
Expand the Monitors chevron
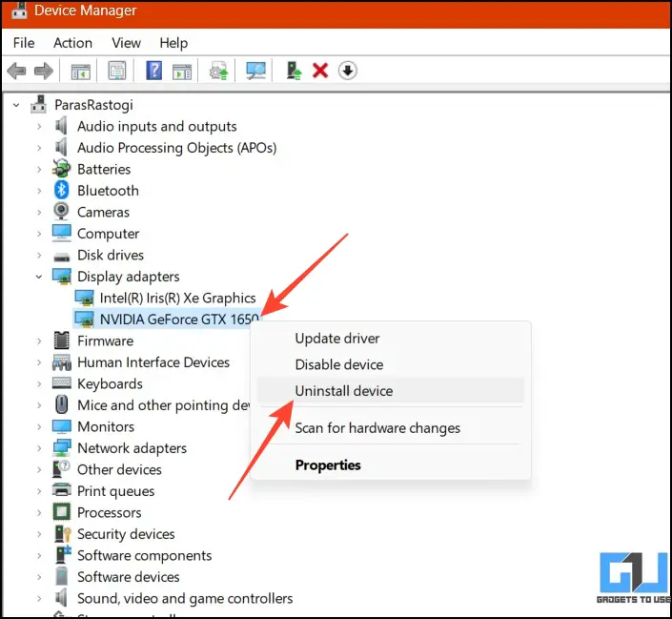tap(39, 427)
